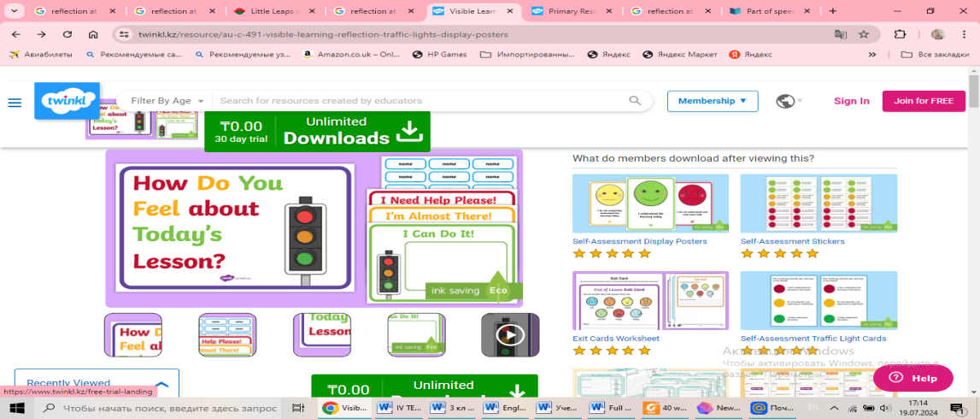
Task: Open the extensions puzzle icon
Action: (900, 34)
